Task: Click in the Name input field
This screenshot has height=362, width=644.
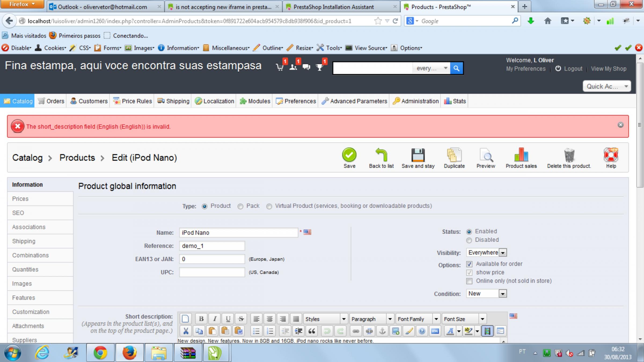Action: click(x=239, y=232)
